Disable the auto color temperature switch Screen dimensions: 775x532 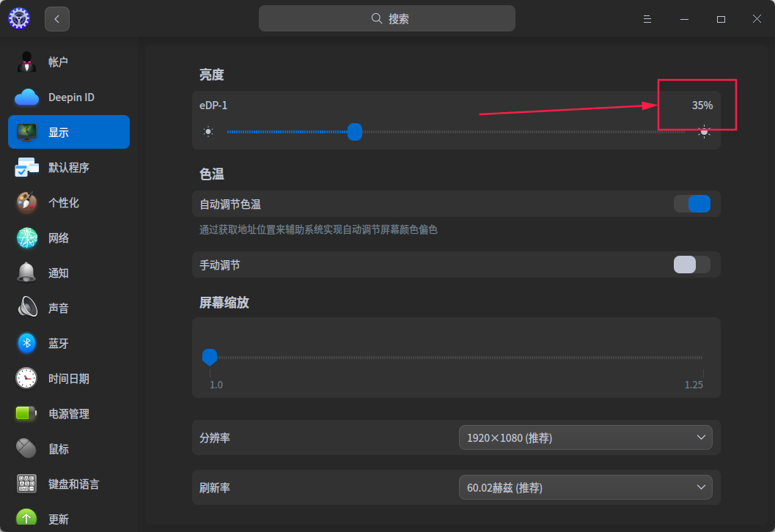coord(692,204)
